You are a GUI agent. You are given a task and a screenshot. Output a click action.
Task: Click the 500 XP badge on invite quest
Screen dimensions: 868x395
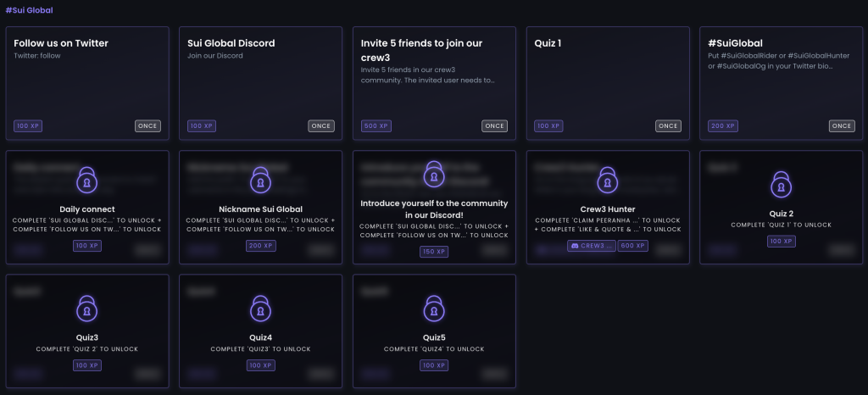coord(376,126)
